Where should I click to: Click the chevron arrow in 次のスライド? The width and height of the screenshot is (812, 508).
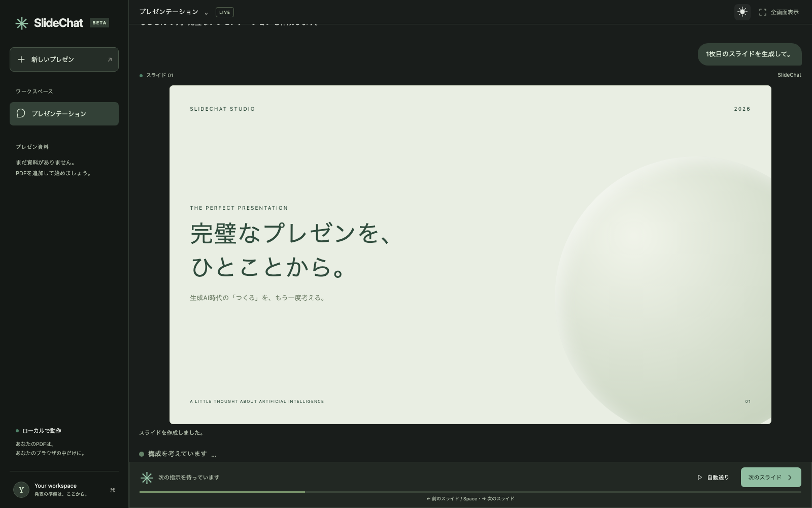pos(790,478)
